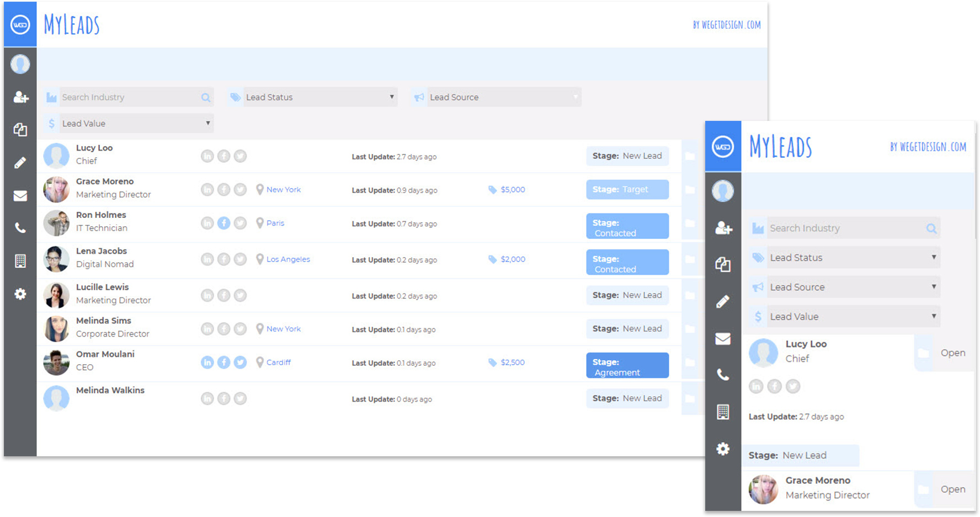Click Lucy Loo's Stage: New Lead in mobile view
The height and width of the screenshot is (517, 980).
coord(800,456)
